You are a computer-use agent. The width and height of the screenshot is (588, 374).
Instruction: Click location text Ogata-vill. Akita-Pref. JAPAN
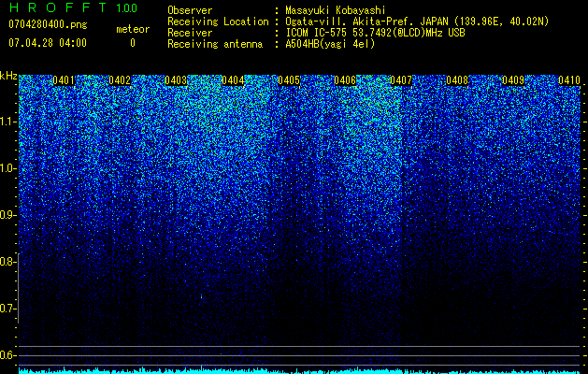(x=367, y=22)
